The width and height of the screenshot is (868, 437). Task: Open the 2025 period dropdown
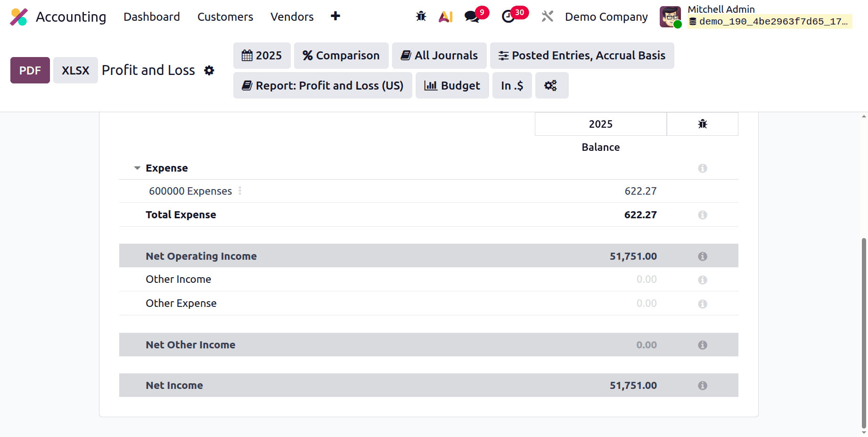point(262,55)
